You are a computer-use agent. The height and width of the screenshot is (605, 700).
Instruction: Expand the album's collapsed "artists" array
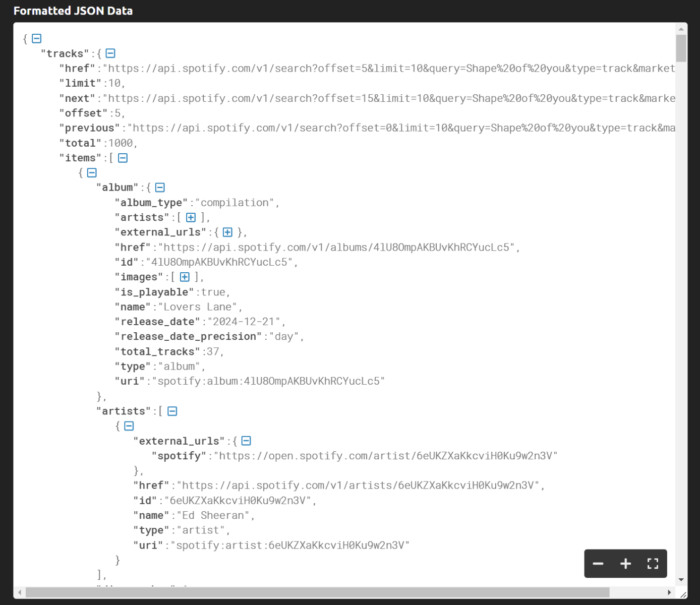(191, 217)
